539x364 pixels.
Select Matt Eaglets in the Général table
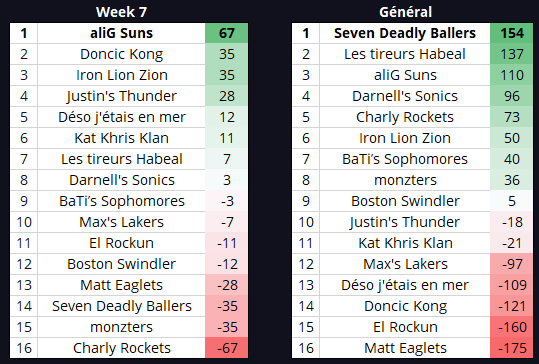pos(405,348)
